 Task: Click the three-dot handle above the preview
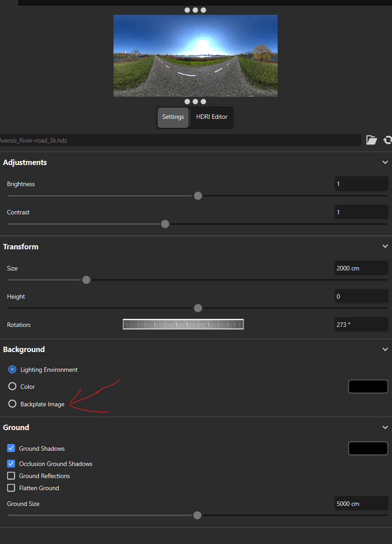click(x=196, y=10)
